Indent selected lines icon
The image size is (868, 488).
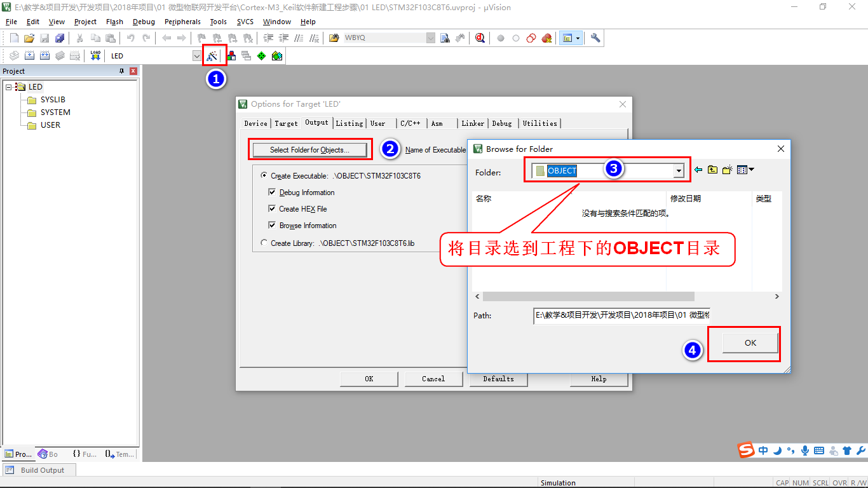point(268,38)
